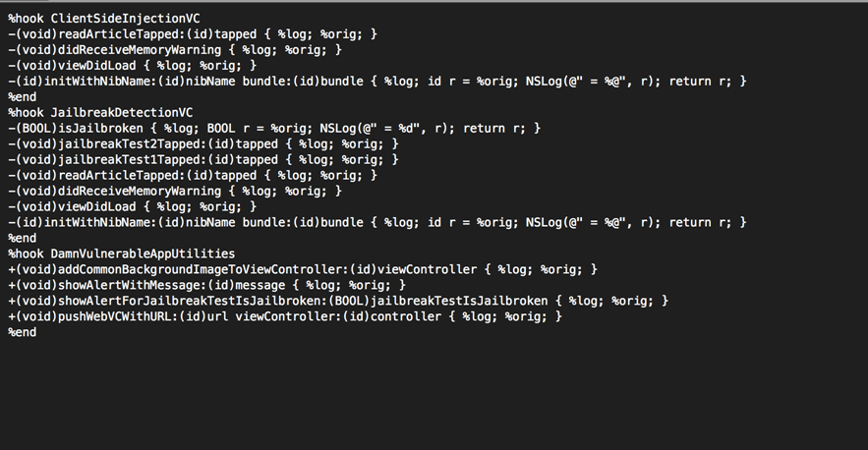Click the %log in the showAlertWithMessage line
Screen dimensions: 868x450
320,285
